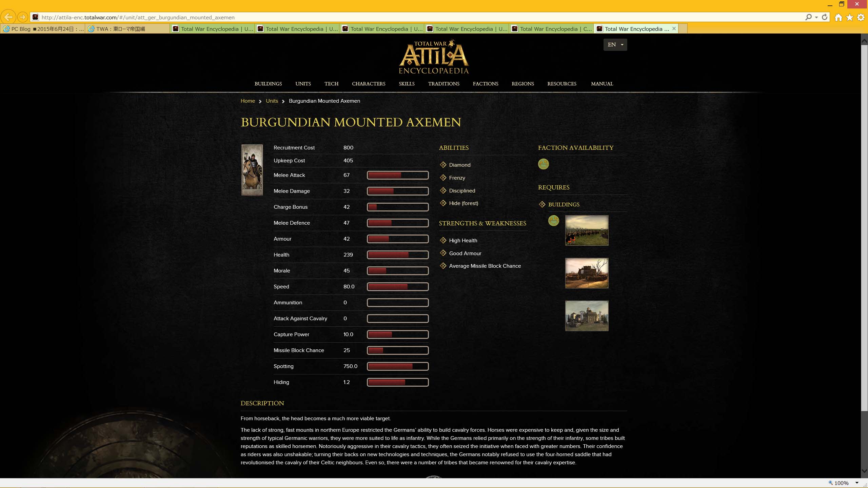Switch to the first Total War Encyclopedia tab

(212, 29)
